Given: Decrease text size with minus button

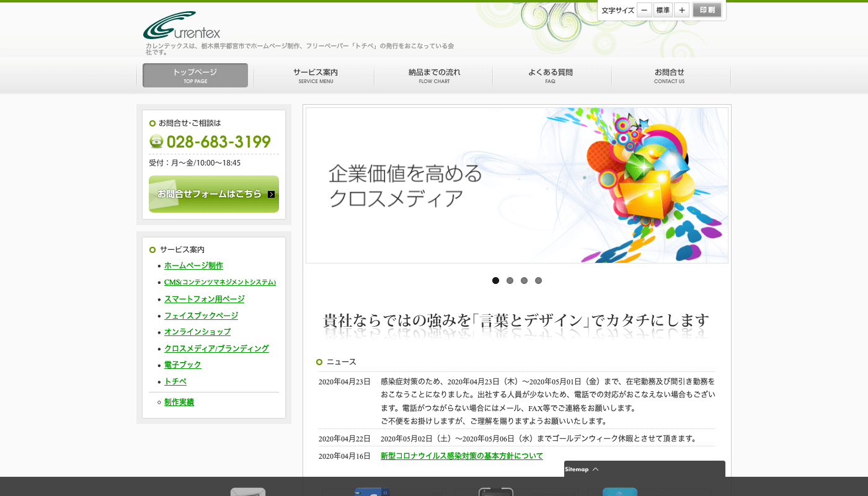Looking at the screenshot, I should pos(644,10).
